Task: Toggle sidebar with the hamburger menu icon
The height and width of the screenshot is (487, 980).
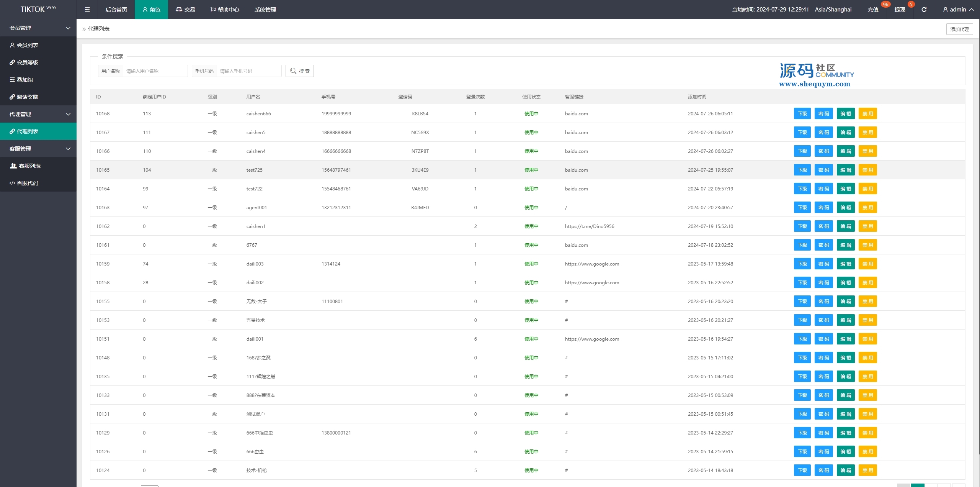Action: click(87, 10)
